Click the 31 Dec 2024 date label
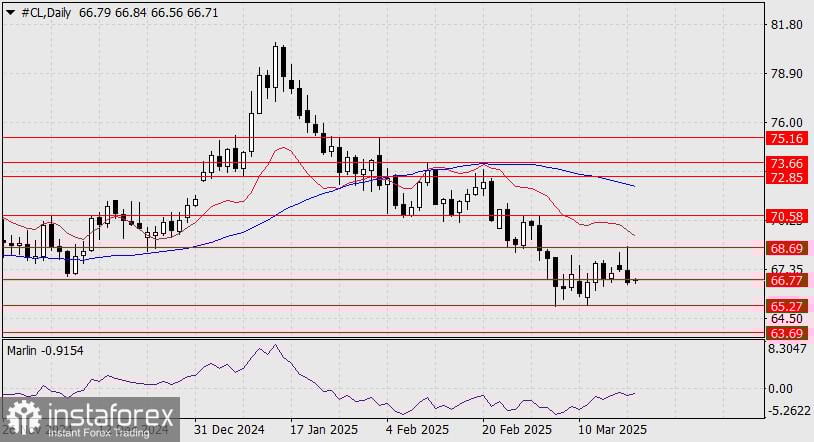 tap(229, 430)
